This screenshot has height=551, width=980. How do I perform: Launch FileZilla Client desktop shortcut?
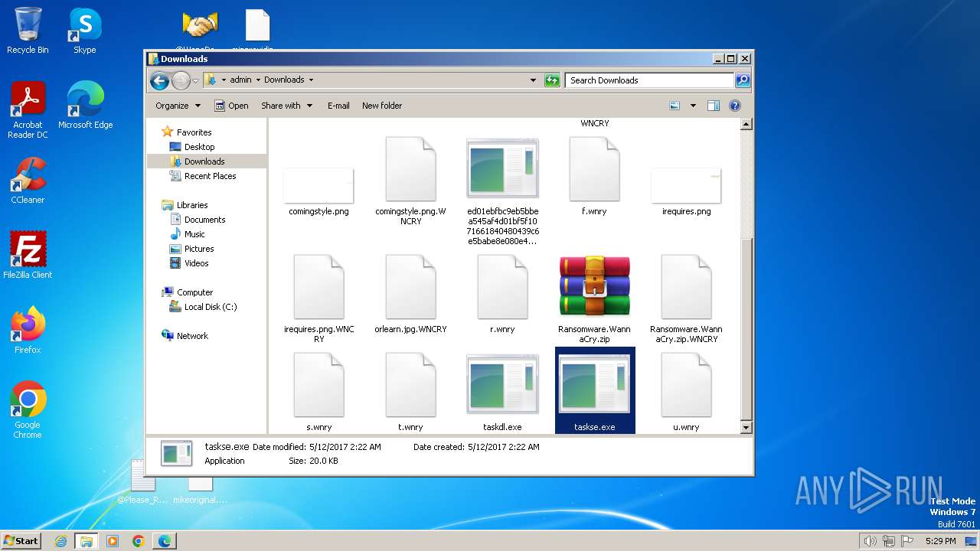coord(28,256)
